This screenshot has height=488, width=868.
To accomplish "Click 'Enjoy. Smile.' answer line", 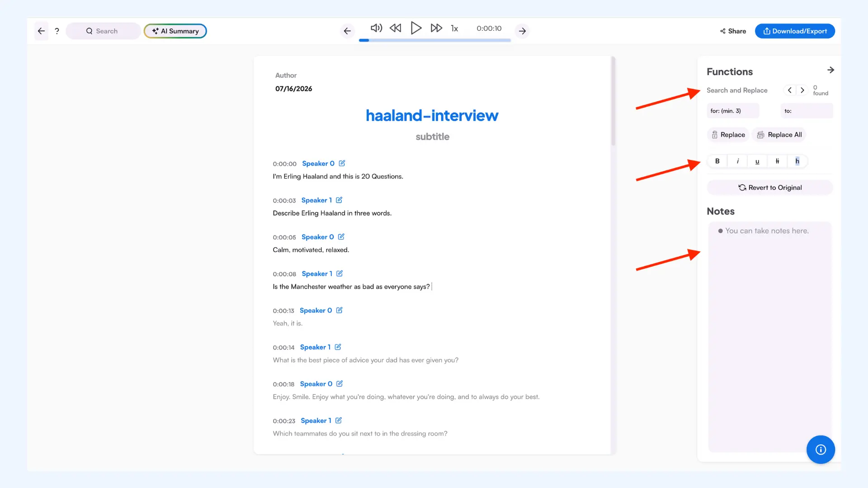I will coord(406,397).
